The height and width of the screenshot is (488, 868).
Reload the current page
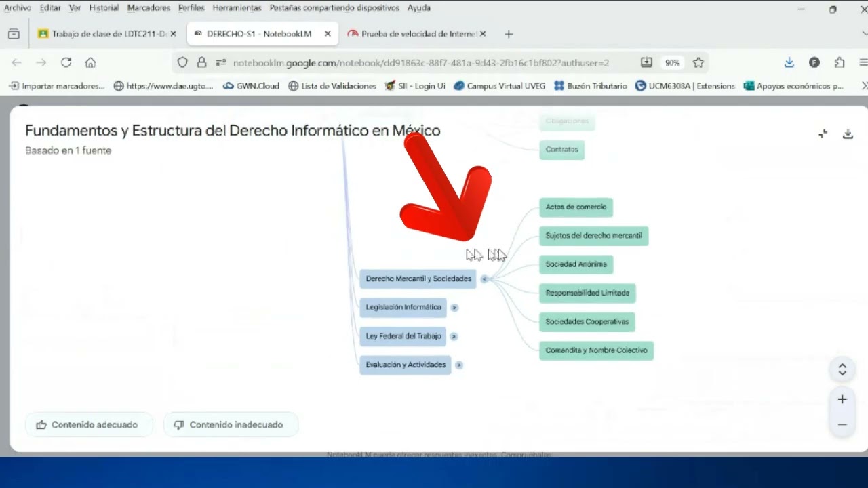[66, 62]
